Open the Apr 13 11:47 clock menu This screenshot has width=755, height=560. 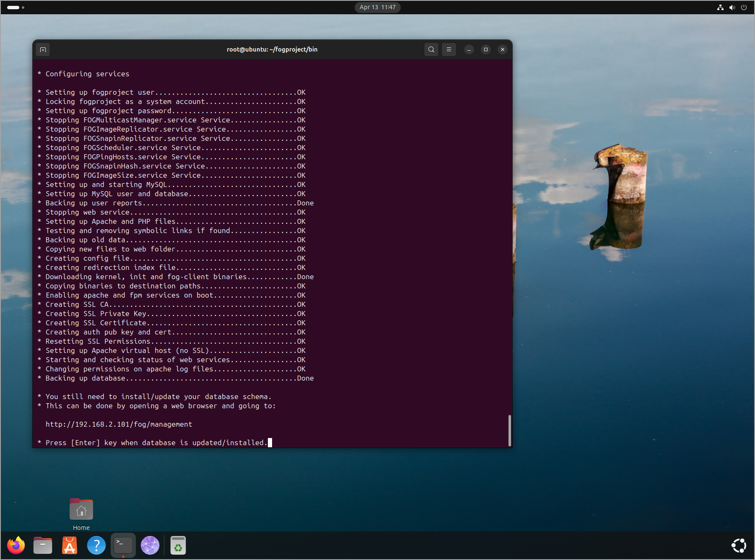tap(377, 7)
